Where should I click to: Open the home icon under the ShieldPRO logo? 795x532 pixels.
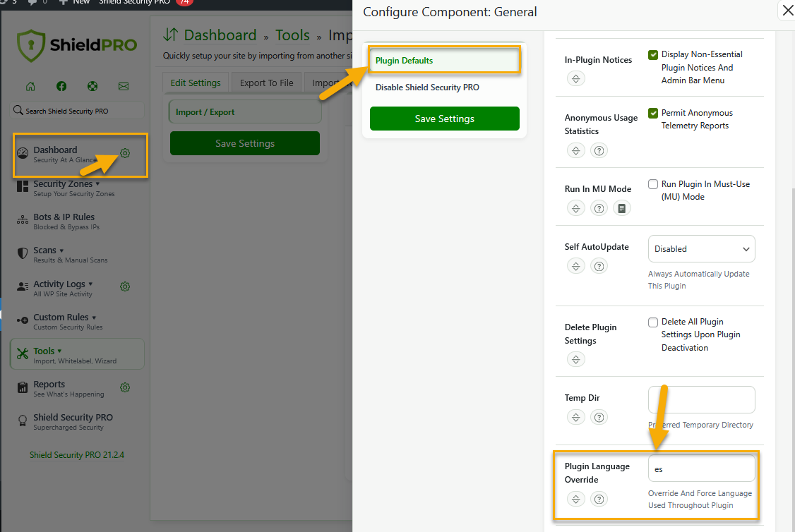click(x=30, y=86)
